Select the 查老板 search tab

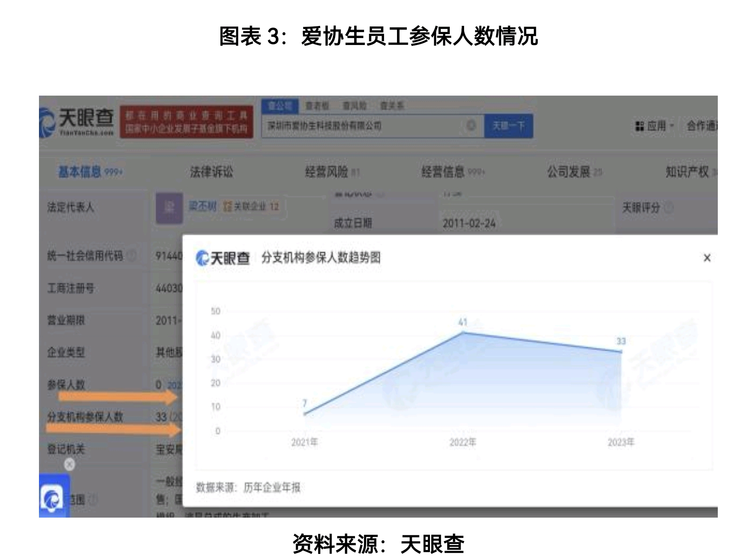tap(317, 106)
